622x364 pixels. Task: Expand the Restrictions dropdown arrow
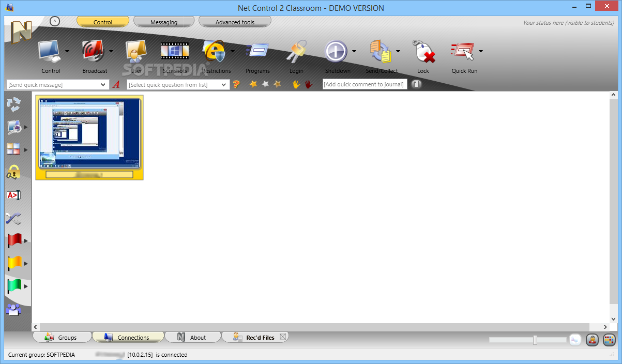[233, 51]
